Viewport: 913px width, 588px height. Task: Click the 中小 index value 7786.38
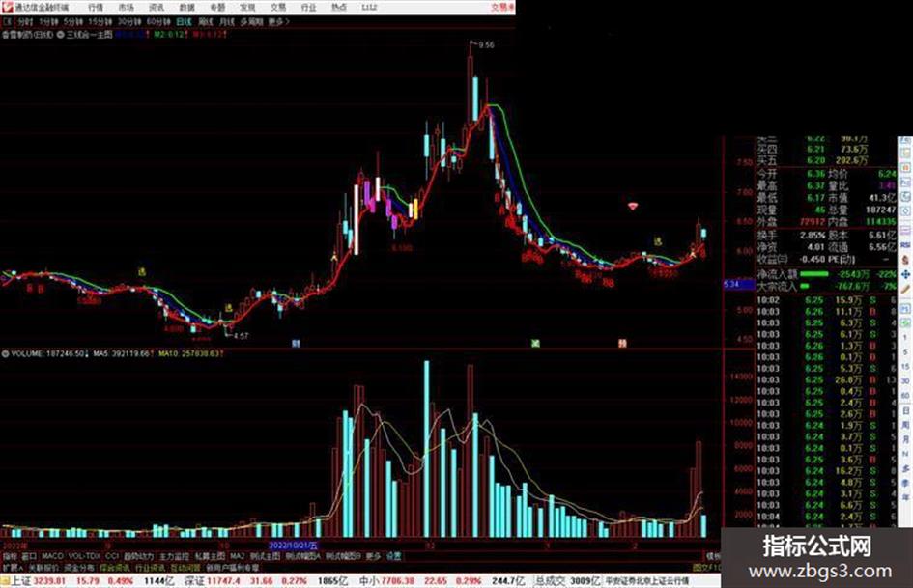tap(398, 581)
